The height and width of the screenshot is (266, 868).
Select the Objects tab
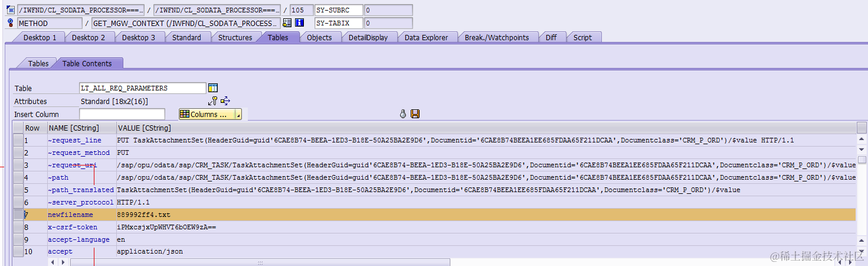319,37
